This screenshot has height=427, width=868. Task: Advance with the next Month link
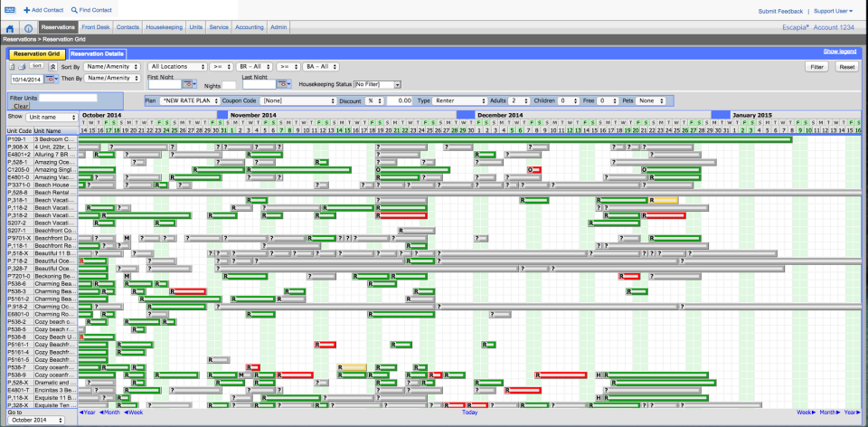click(x=830, y=413)
